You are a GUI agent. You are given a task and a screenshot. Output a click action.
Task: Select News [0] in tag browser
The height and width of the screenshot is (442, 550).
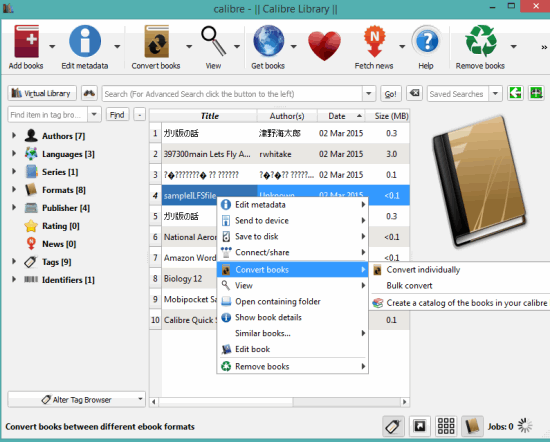tap(59, 244)
